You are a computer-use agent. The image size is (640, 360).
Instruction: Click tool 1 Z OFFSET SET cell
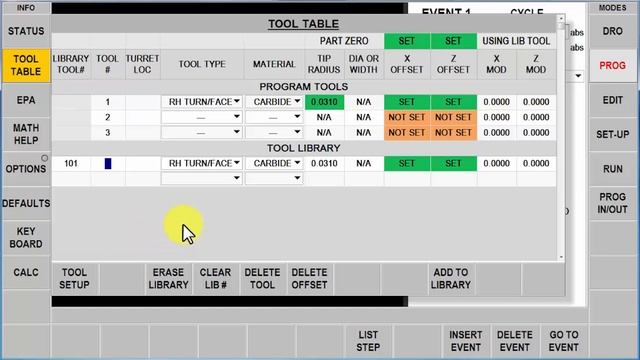(453, 102)
